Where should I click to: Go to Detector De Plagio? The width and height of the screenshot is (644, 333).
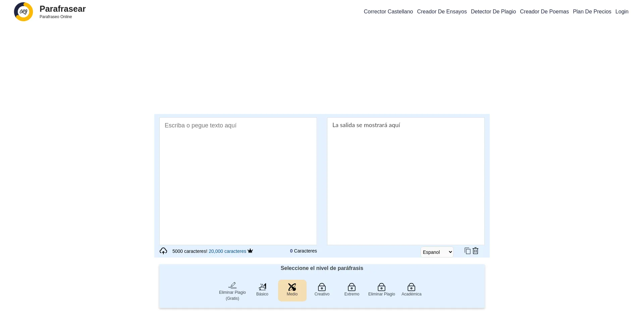coord(493,12)
